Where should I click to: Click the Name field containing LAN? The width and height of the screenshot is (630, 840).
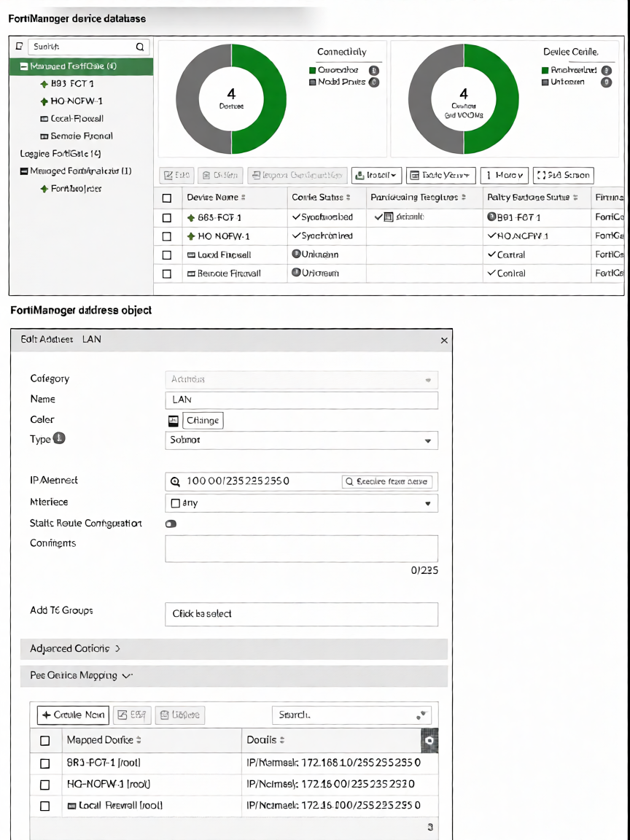point(302,400)
